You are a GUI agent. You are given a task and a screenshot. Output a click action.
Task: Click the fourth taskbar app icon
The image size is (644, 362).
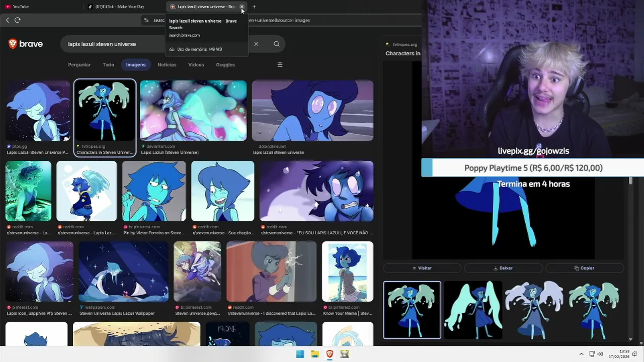coord(345,354)
